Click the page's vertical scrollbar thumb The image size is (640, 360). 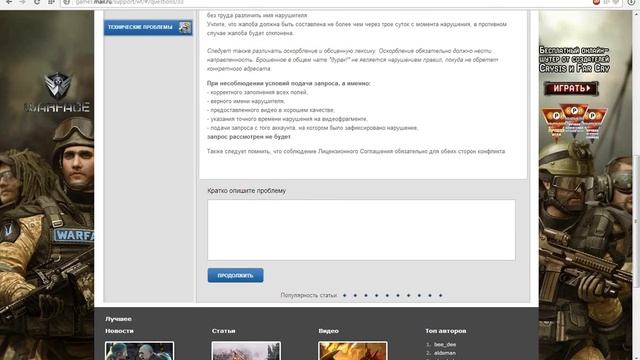636,220
